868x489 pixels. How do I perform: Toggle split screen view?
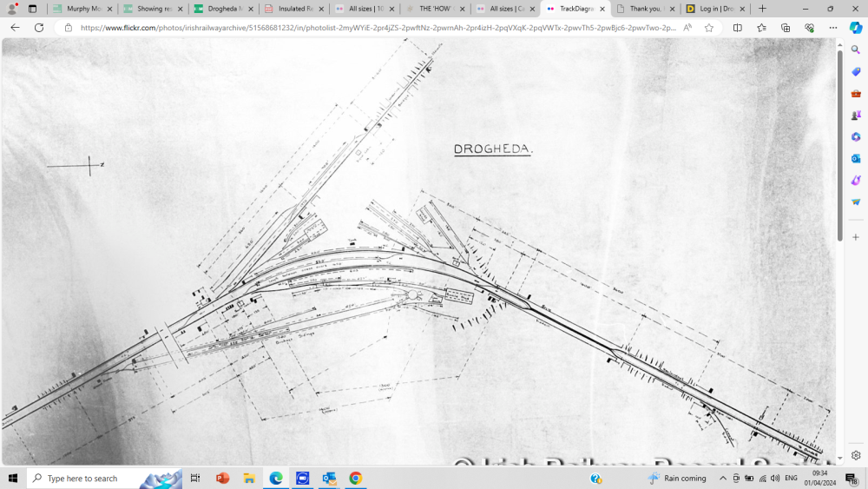[x=738, y=28]
